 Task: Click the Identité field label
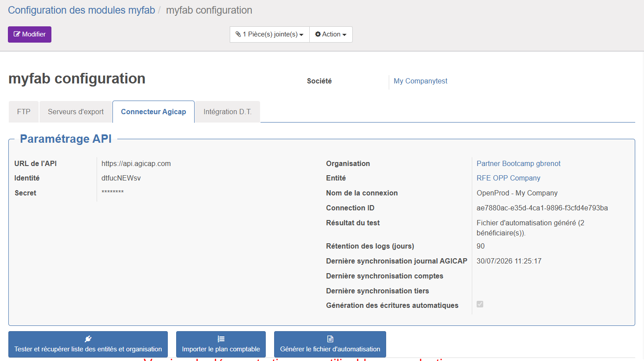(27, 178)
